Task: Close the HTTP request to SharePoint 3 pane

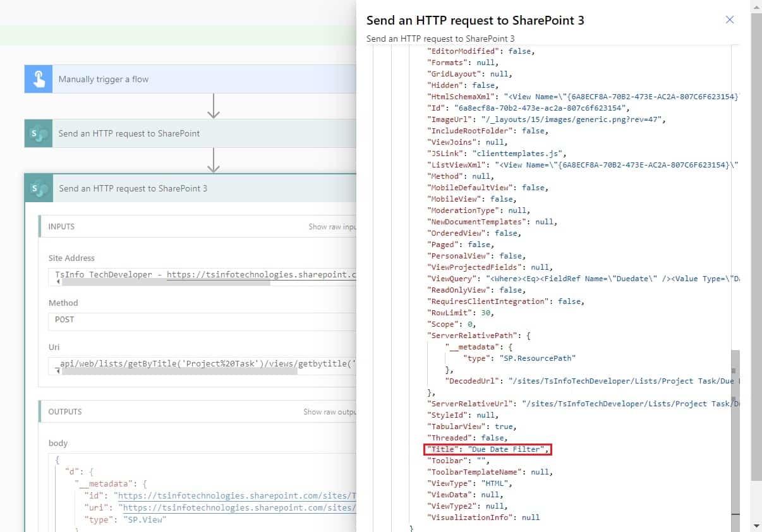Action: (730, 20)
